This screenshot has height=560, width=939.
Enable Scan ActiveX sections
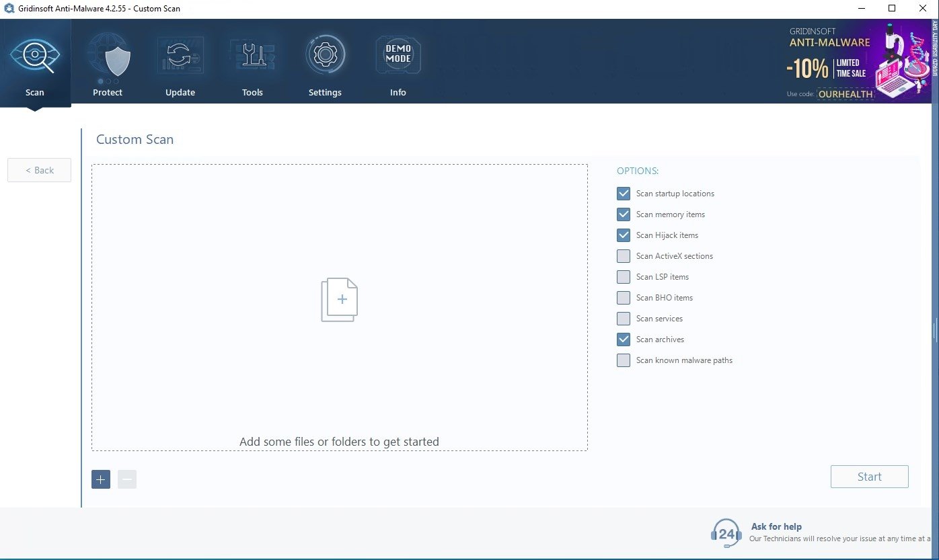(x=624, y=256)
